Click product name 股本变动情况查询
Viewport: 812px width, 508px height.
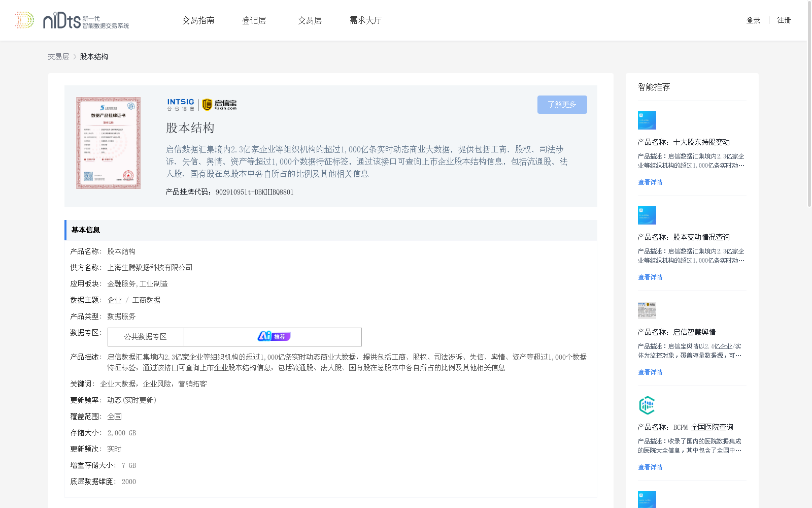701,237
